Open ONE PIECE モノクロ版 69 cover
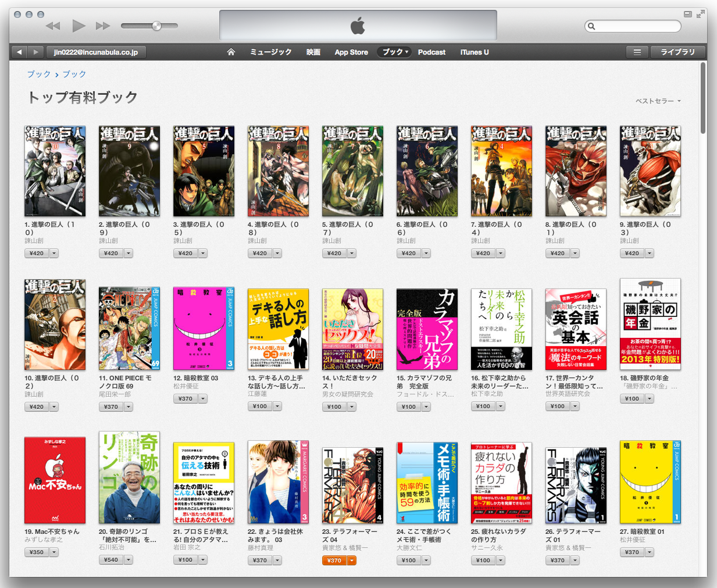This screenshot has height=588, width=717. [x=129, y=328]
